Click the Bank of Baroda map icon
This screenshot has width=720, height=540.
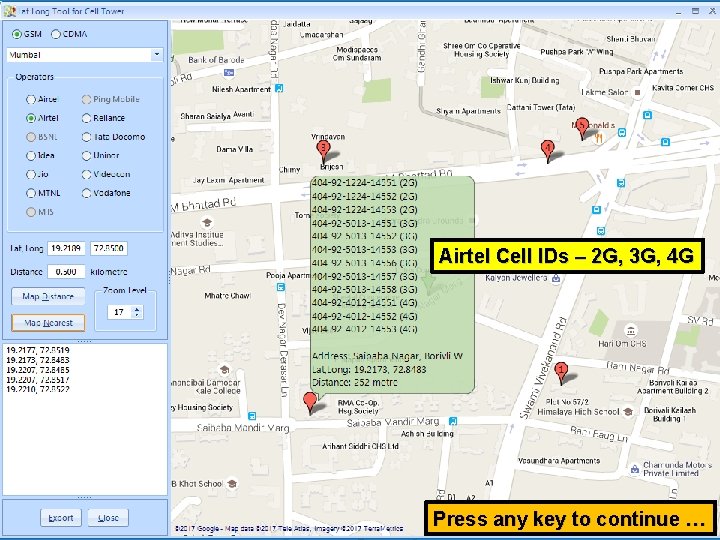click(x=229, y=72)
